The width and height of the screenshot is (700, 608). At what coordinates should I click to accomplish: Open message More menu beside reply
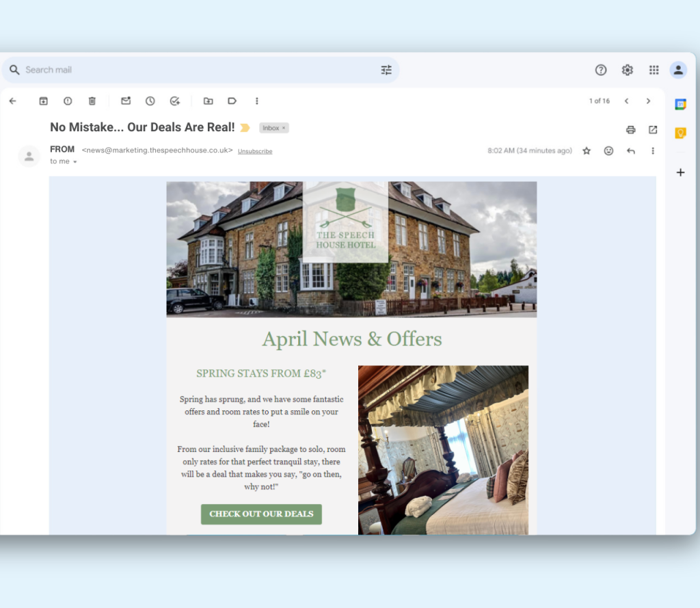653,151
